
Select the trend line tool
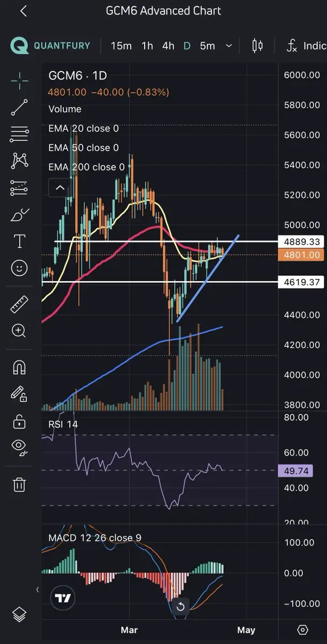(19, 107)
